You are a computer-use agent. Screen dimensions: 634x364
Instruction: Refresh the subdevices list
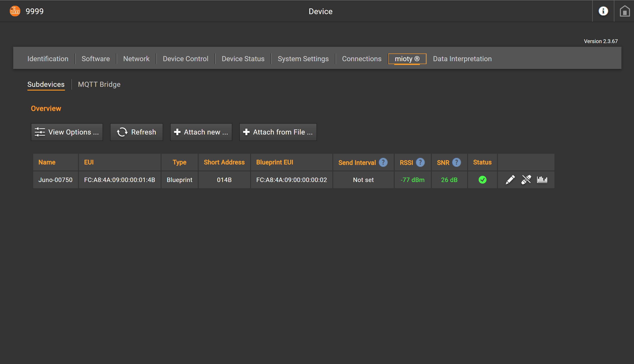[136, 132]
